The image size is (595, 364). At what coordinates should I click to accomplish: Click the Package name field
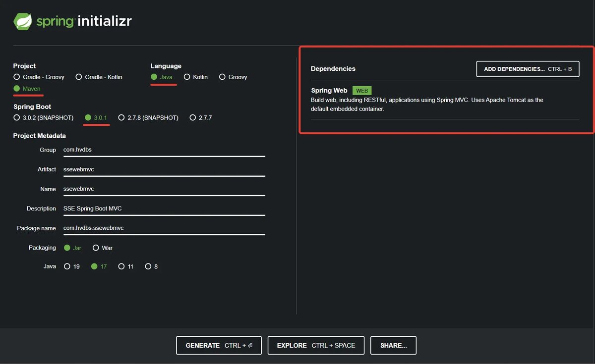click(164, 228)
